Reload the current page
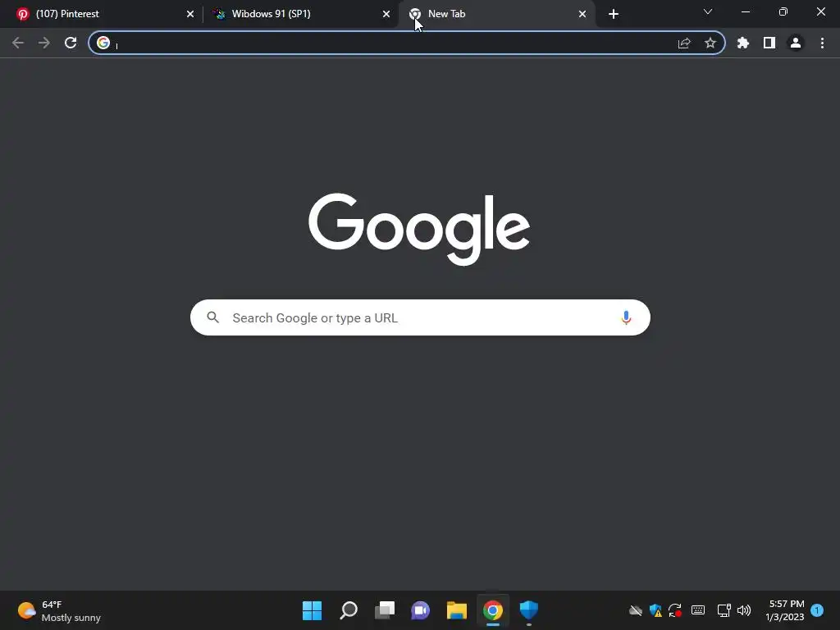 pyautogui.click(x=71, y=43)
